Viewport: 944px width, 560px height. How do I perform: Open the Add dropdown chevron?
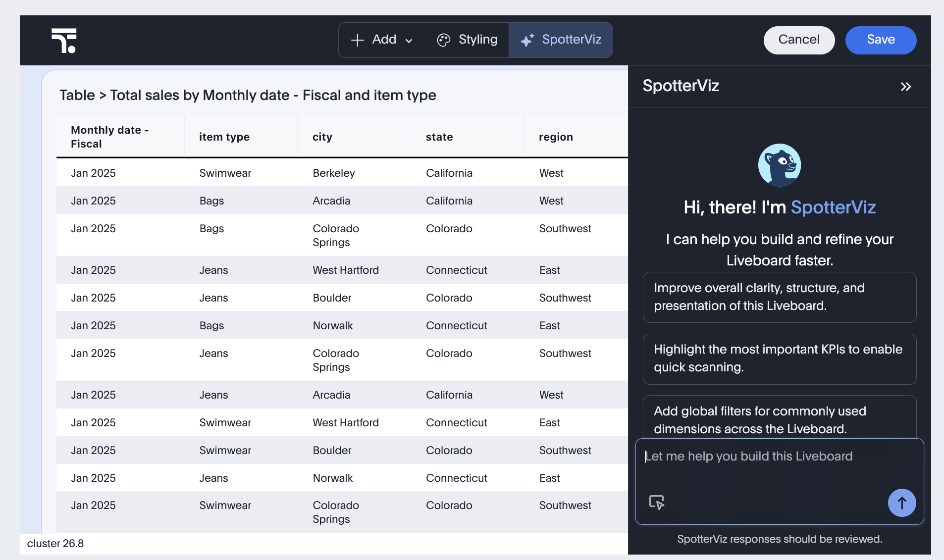tap(409, 41)
